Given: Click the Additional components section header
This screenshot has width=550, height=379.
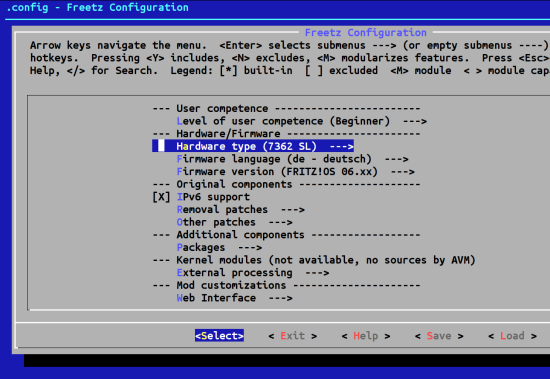Looking at the screenshot, I should tap(286, 235).
